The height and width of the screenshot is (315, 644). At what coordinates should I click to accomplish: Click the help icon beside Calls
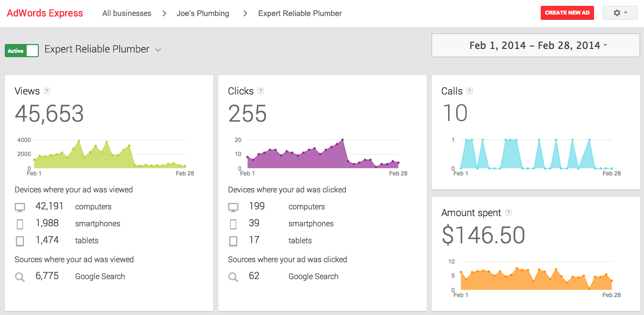pyautogui.click(x=469, y=91)
